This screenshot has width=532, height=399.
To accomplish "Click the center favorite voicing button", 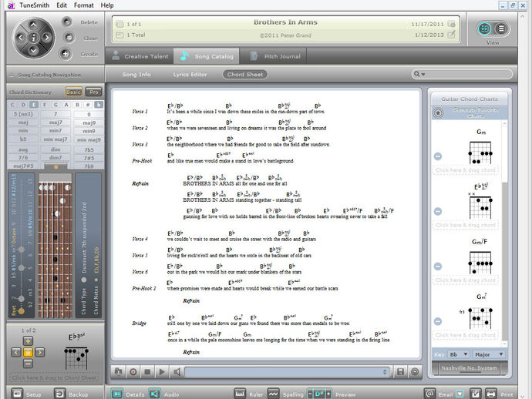I will click(x=28, y=353).
